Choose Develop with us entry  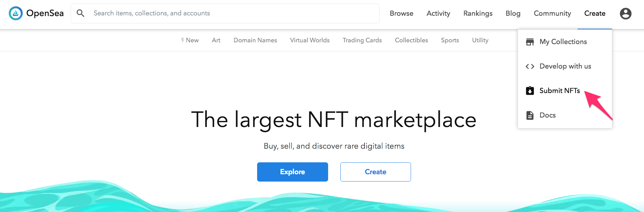click(565, 66)
